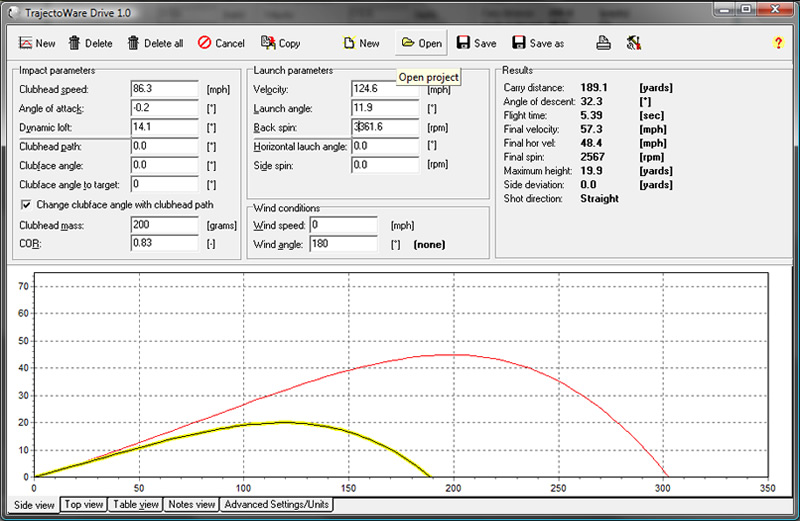
Task: Edit the Back spin field
Action: [385, 127]
